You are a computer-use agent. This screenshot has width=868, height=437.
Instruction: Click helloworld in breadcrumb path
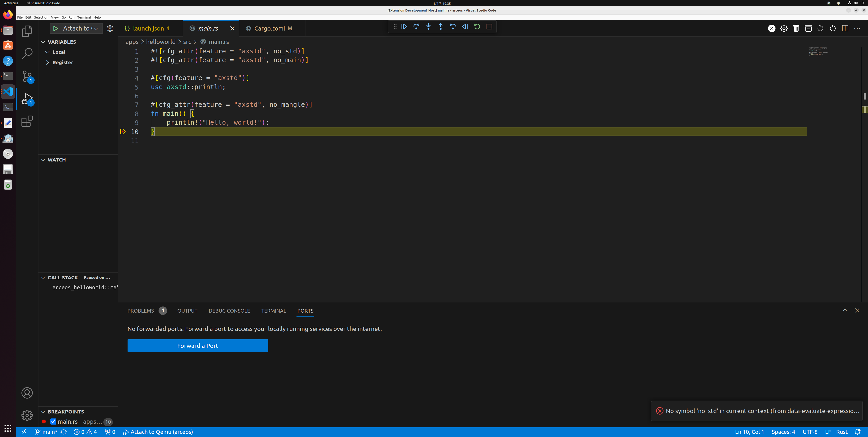(x=161, y=42)
